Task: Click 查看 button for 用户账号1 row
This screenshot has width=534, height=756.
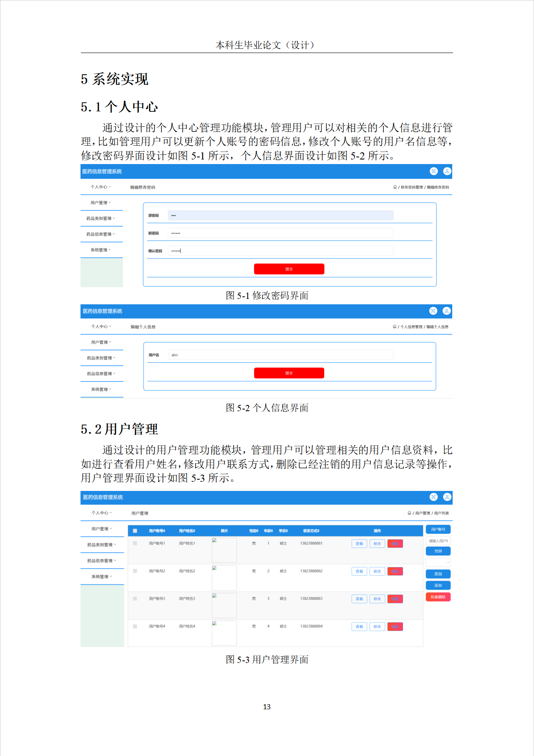Action: 359,544
